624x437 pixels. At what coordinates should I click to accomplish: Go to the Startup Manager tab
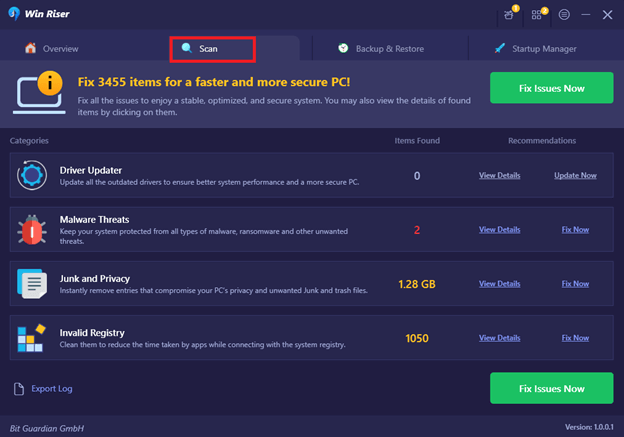tap(536, 48)
